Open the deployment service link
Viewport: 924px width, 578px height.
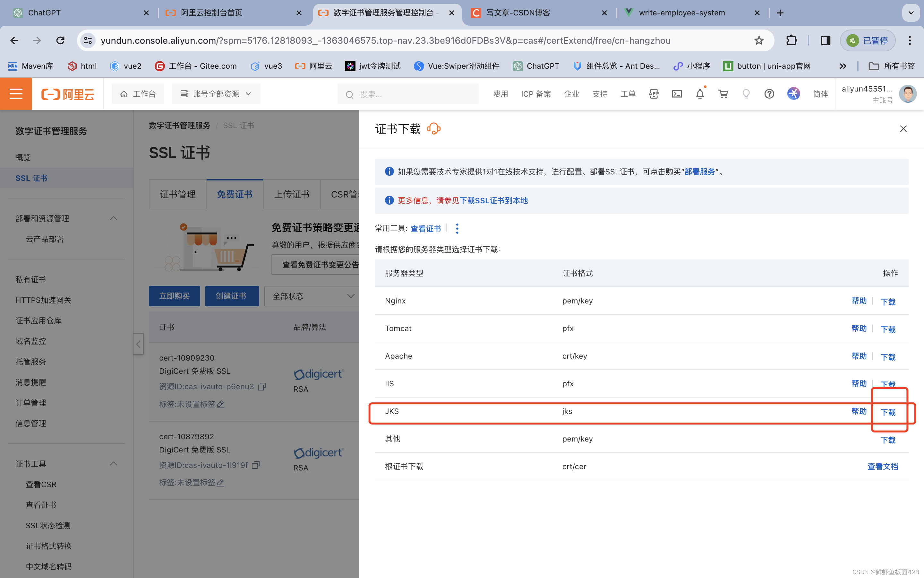tap(699, 172)
